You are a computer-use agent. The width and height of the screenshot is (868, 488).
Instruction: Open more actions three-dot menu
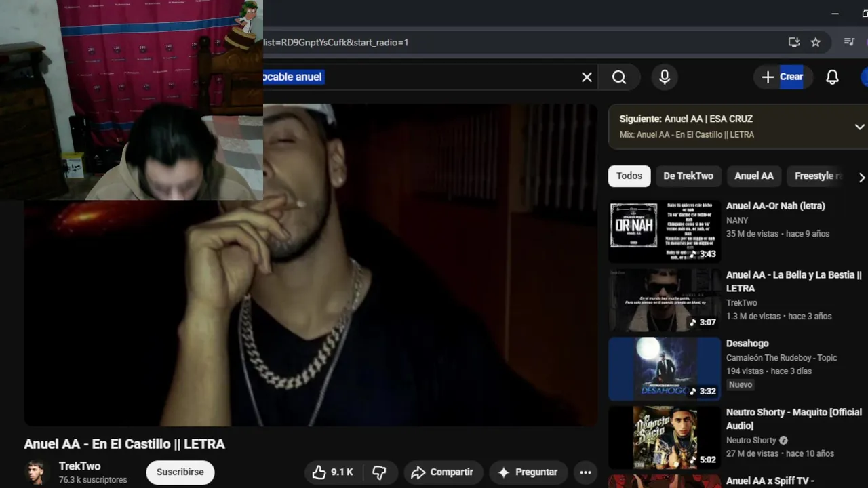[x=586, y=472]
